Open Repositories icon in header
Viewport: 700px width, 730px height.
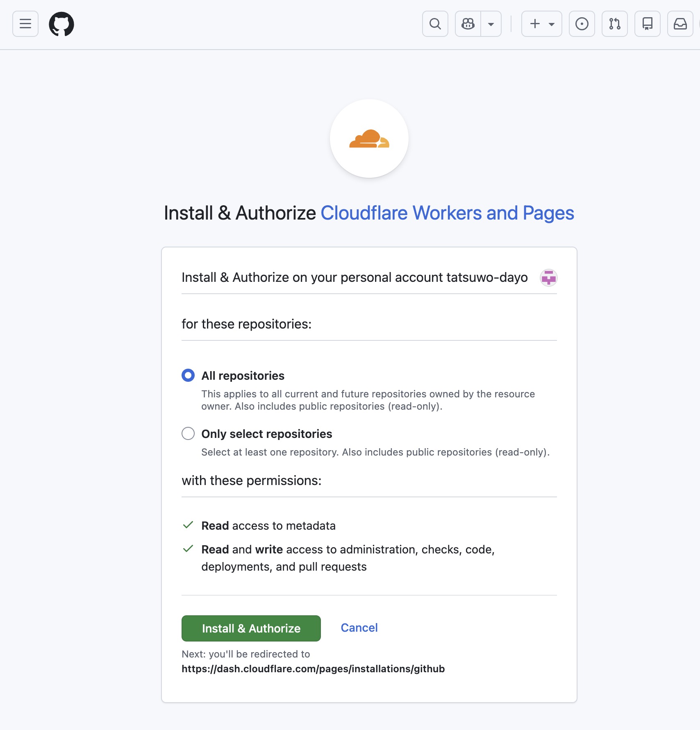648,24
